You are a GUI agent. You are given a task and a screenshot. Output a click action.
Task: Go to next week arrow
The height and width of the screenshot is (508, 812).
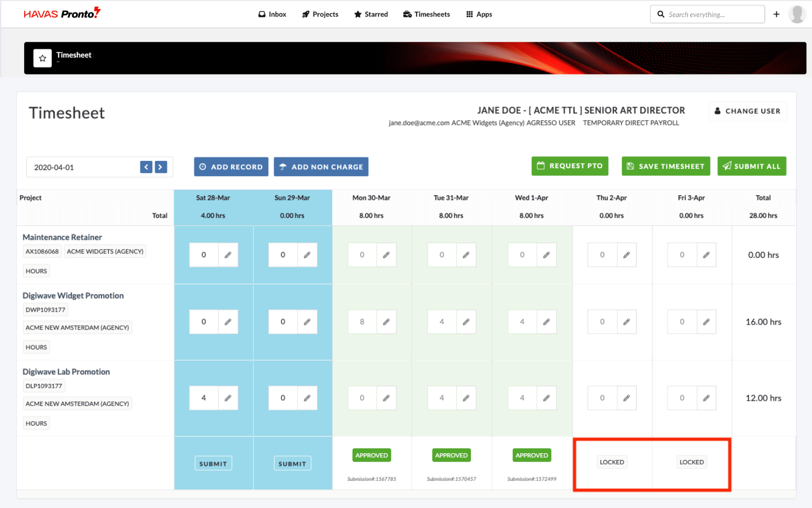click(161, 167)
